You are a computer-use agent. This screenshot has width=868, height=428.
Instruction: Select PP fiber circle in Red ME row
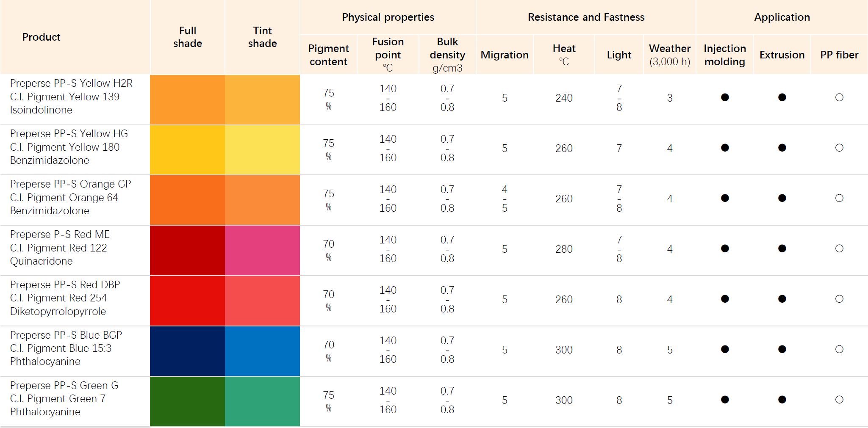pyautogui.click(x=839, y=249)
